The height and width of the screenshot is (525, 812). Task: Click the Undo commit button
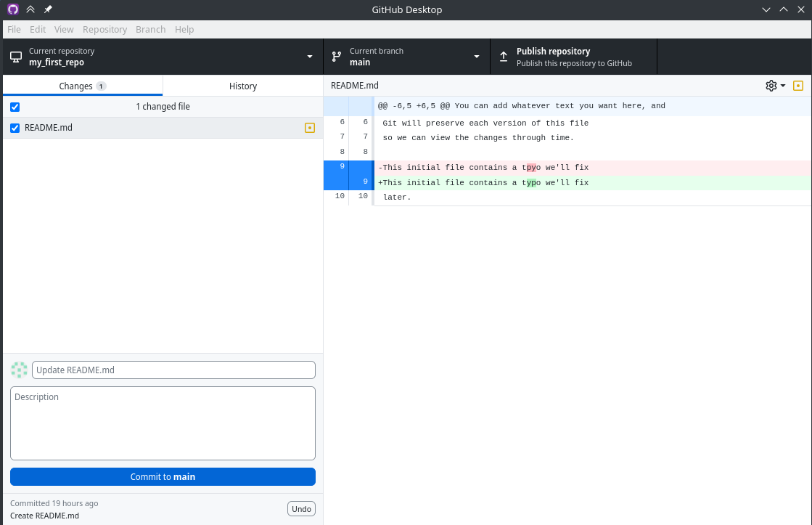(x=301, y=509)
